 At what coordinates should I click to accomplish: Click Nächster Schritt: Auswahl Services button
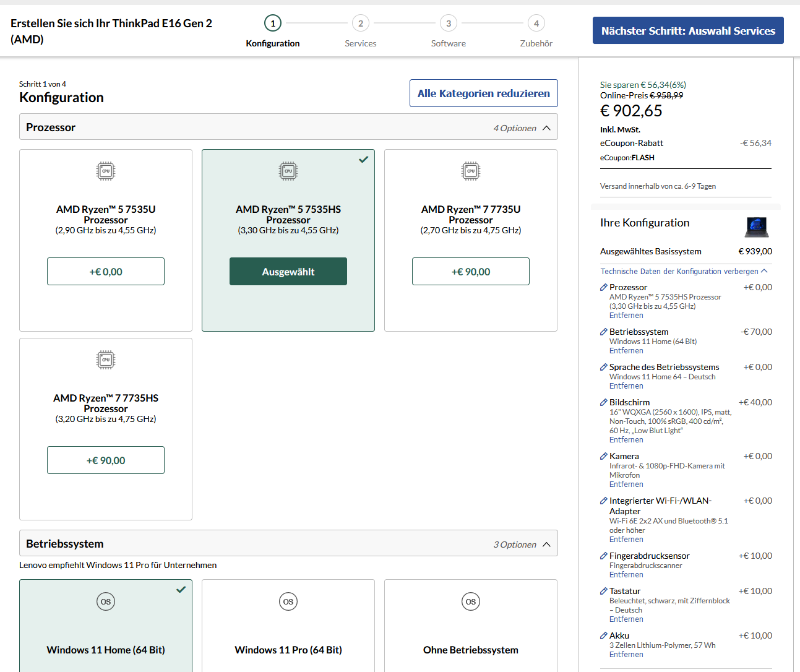(x=688, y=30)
